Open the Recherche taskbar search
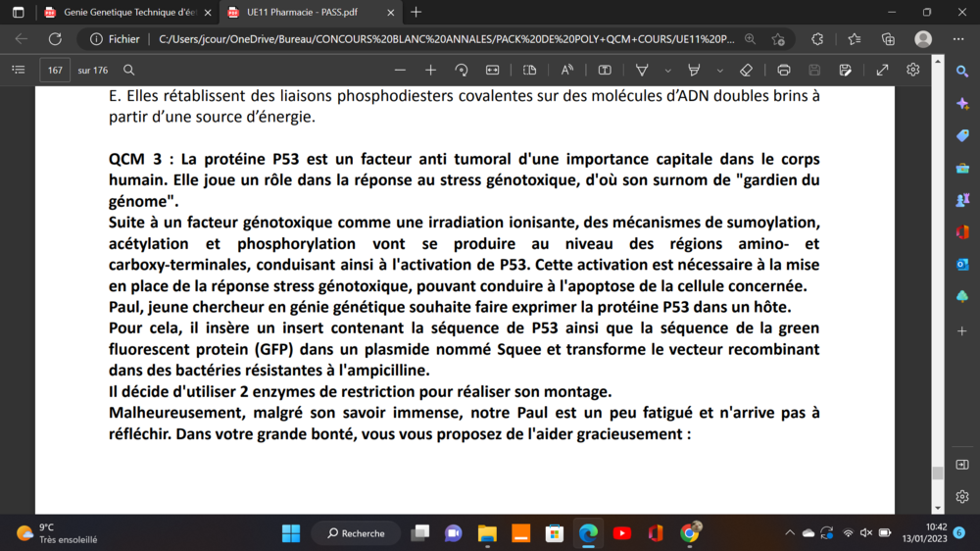The width and height of the screenshot is (980, 551). 357,533
